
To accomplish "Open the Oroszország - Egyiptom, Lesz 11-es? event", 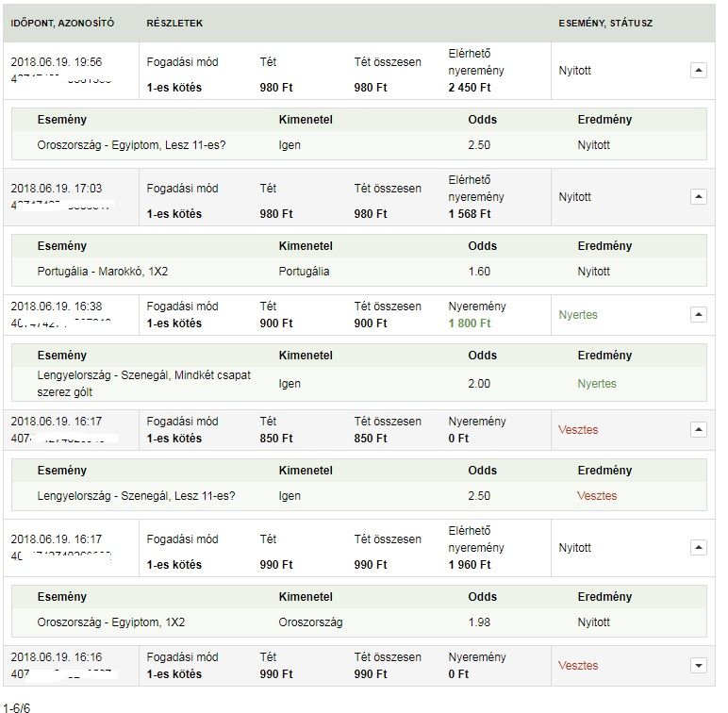I will click(132, 145).
